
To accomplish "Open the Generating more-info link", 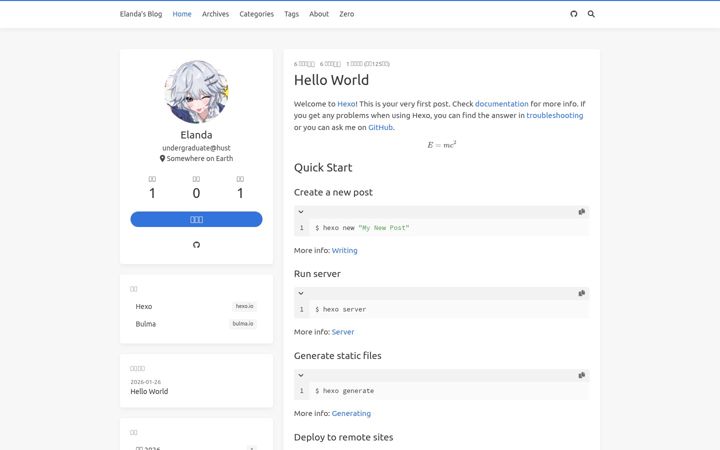I will [351, 413].
